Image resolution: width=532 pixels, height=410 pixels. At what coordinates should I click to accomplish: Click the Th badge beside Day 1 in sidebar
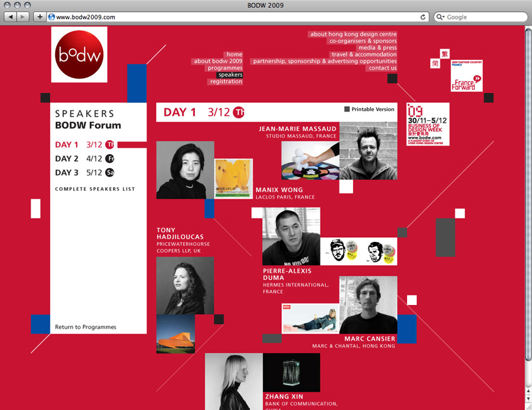click(x=110, y=145)
